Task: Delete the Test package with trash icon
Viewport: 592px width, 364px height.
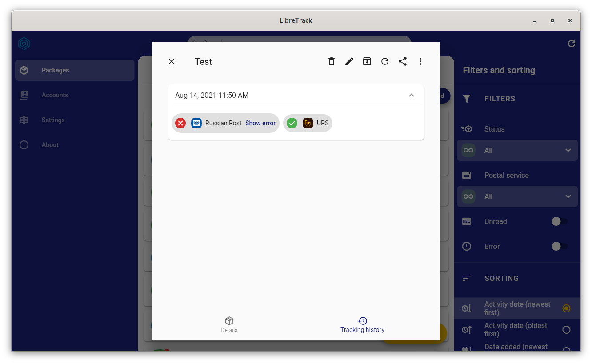Action: point(332,61)
